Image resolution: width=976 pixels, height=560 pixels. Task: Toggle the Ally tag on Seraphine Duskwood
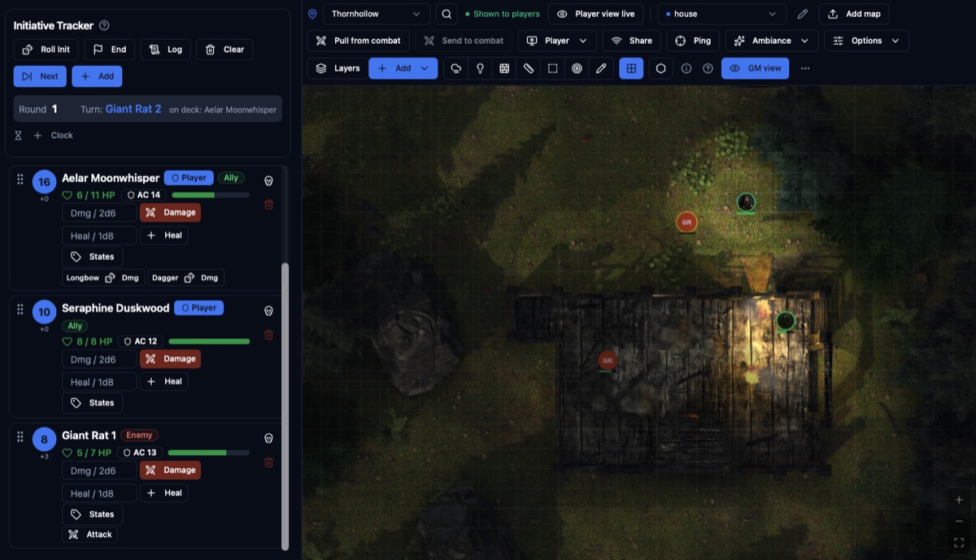coord(75,326)
